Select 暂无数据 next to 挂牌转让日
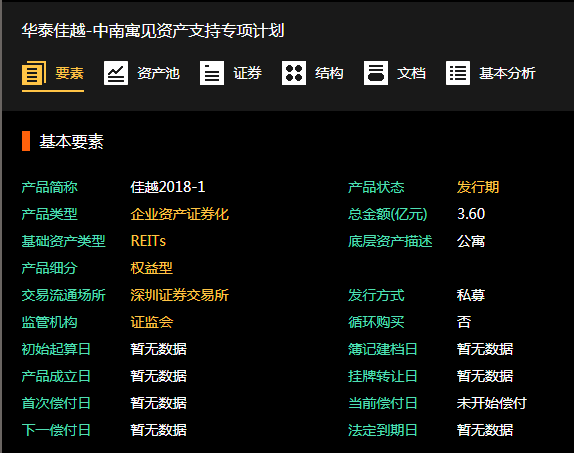 485,376
